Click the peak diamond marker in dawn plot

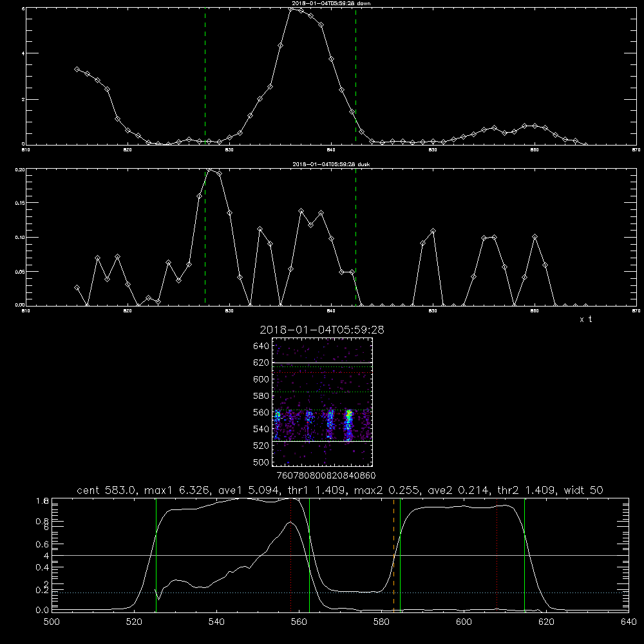coord(291,8)
